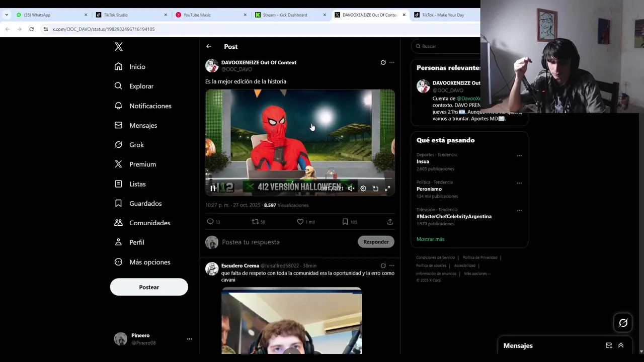Click the 8.597 Visualizaciones count
Viewport: 644px width, 362px height.
tap(286, 205)
